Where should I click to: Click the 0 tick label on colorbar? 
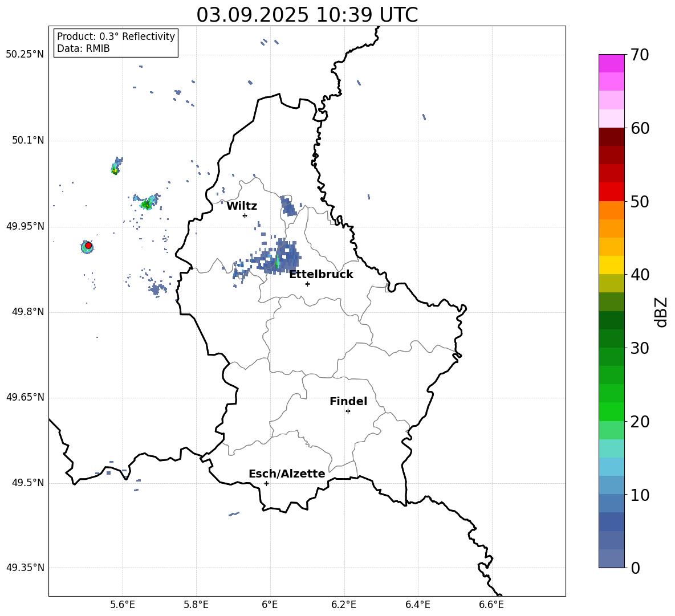pos(635,568)
